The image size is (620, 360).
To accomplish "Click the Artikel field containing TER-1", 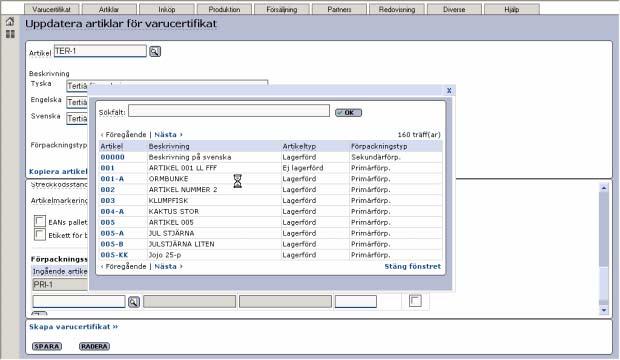I will click(100, 51).
